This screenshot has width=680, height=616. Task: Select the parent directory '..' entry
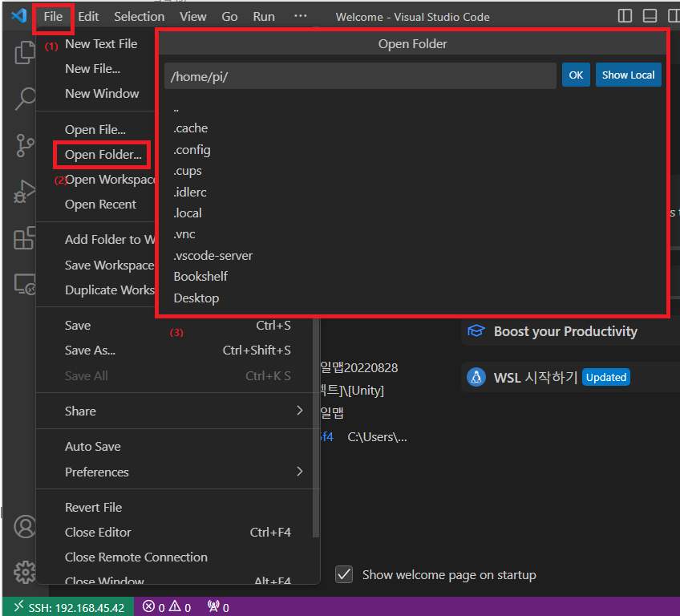412,109
